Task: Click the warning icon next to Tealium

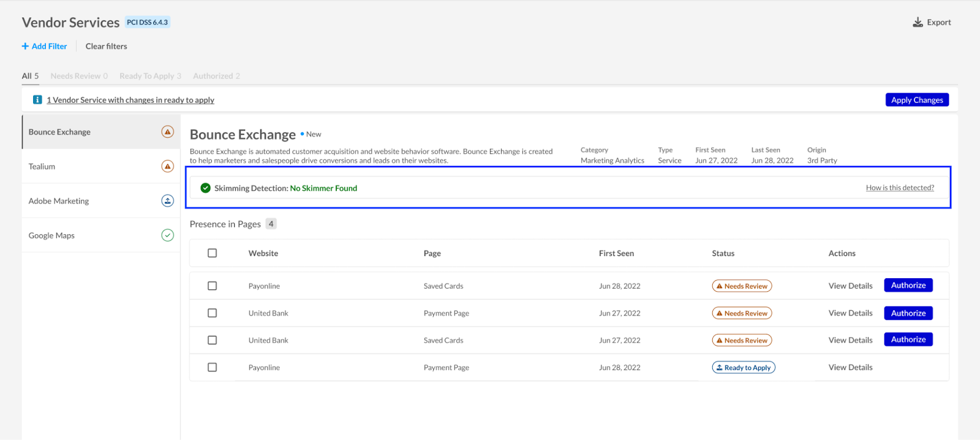Action: tap(167, 166)
